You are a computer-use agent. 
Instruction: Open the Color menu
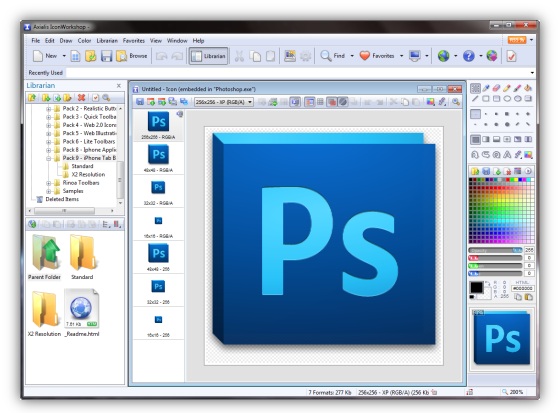coord(84,40)
